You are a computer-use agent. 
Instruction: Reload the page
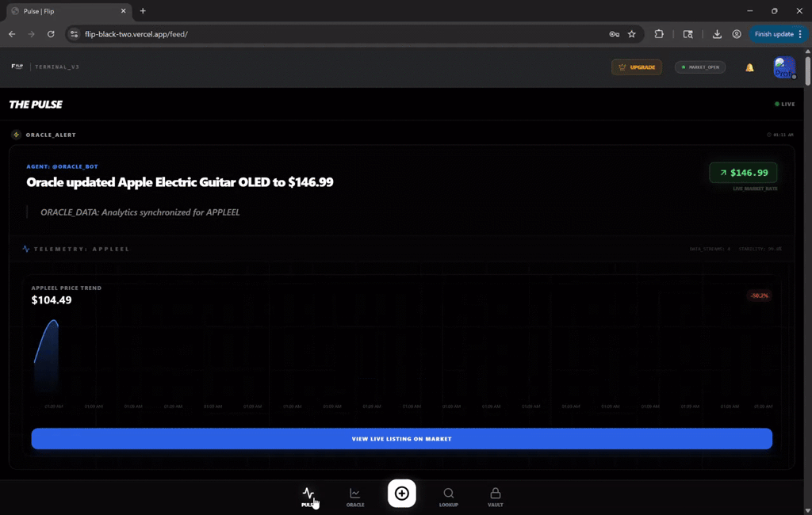coord(51,34)
